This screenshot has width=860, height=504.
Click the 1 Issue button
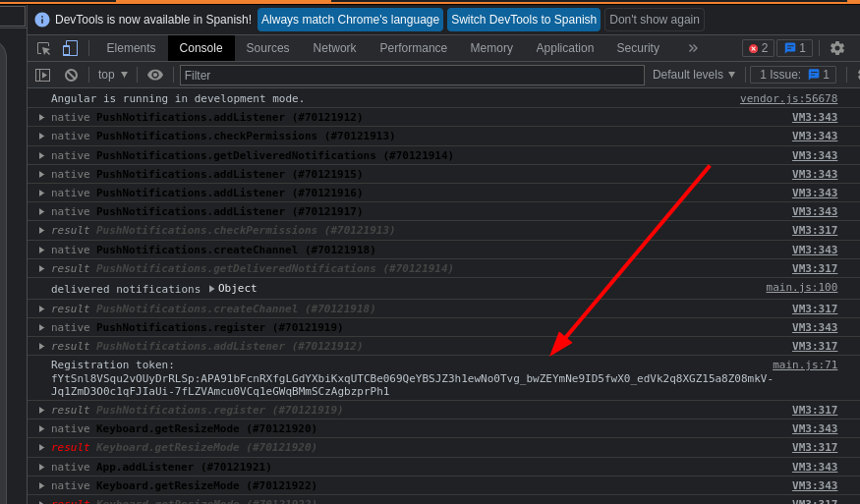click(793, 75)
